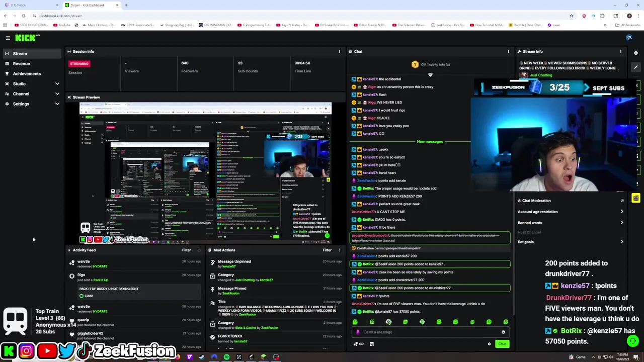Open chat settings gear icon

click(489, 344)
